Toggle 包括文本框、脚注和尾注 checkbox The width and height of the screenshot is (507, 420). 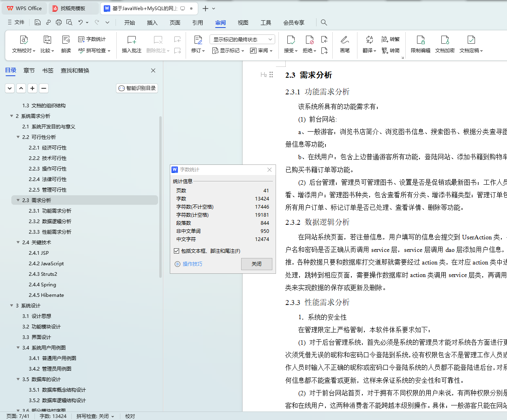[x=176, y=251]
